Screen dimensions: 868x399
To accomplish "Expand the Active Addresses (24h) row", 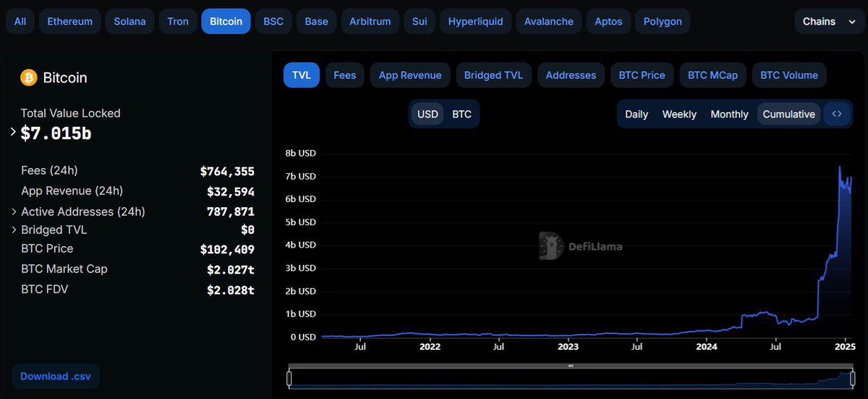I will pyautogui.click(x=14, y=211).
